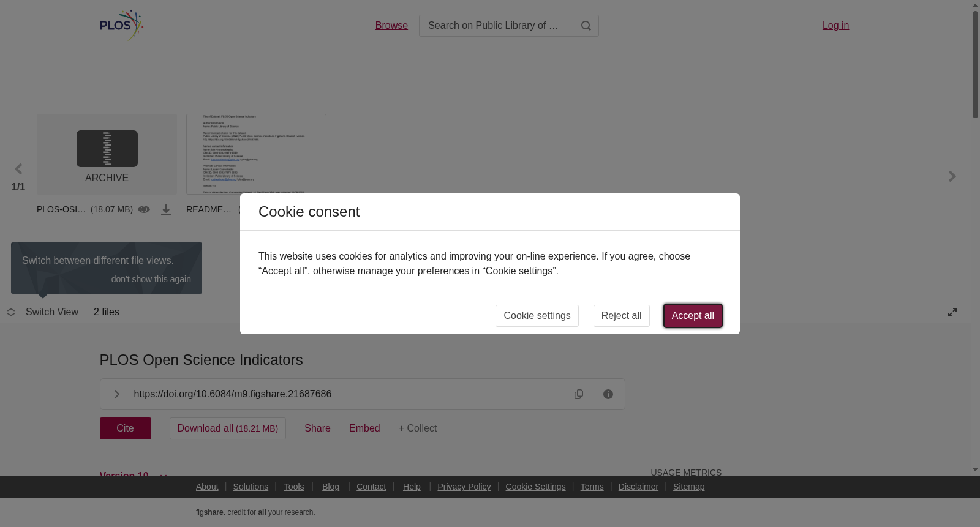
Task: Click the PLOS logo
Action: click(121, 25)
